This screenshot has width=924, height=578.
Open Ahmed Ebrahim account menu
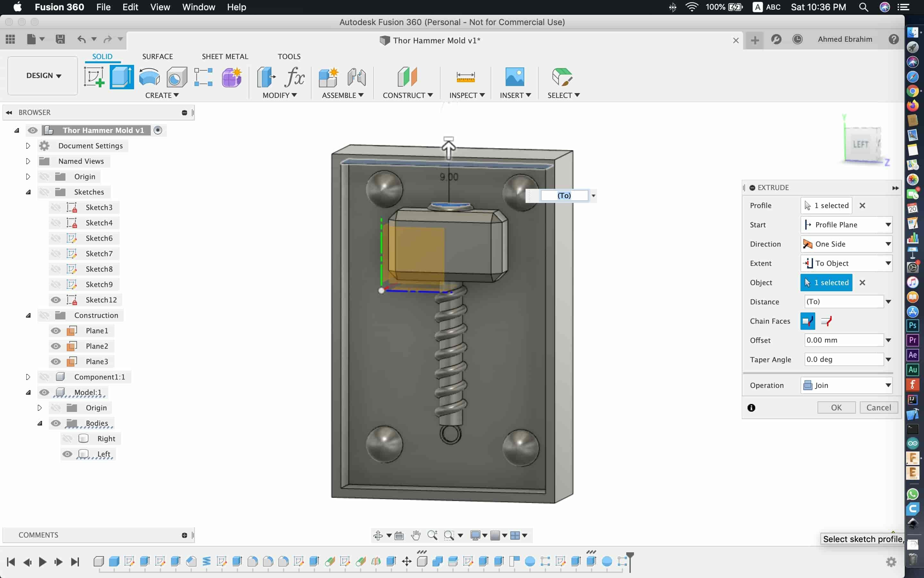pyautogui.click(x=844, y=39)
